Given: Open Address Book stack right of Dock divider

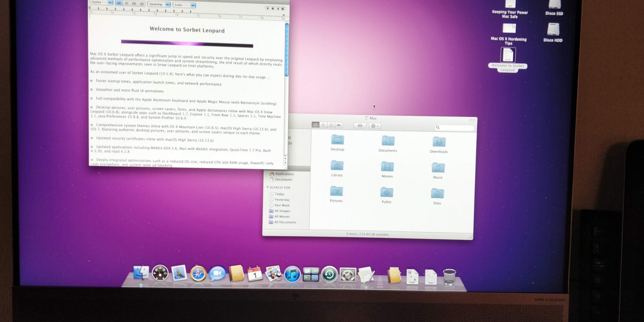Looking at the screenshot, I should pyautogui.click(x=394, y=276).
